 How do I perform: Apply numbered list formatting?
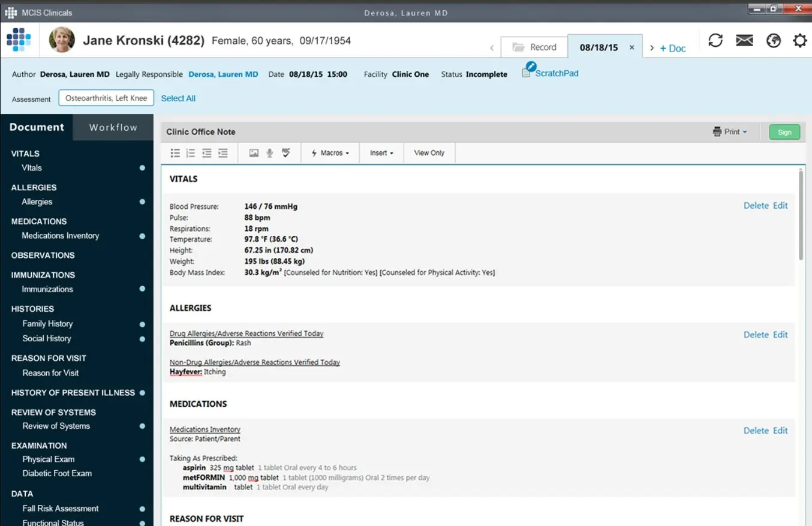tap(191, 153)
